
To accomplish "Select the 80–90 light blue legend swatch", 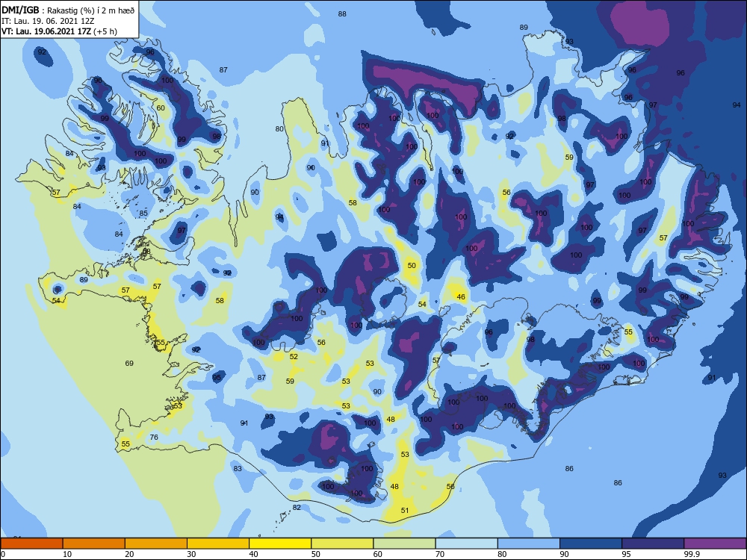I will point(529,544).
